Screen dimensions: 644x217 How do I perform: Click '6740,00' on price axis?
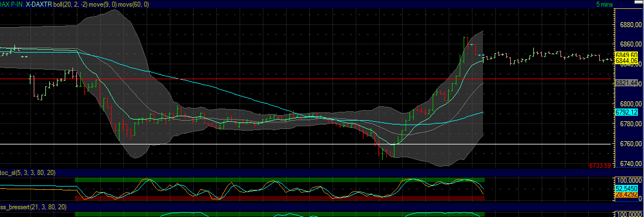(630, 163)
